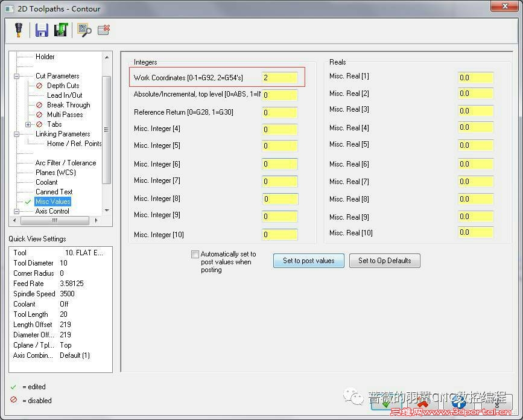Enable automatically set to post values when posting
The height and width of the screenshot is (420, 523).
point(195,254)
